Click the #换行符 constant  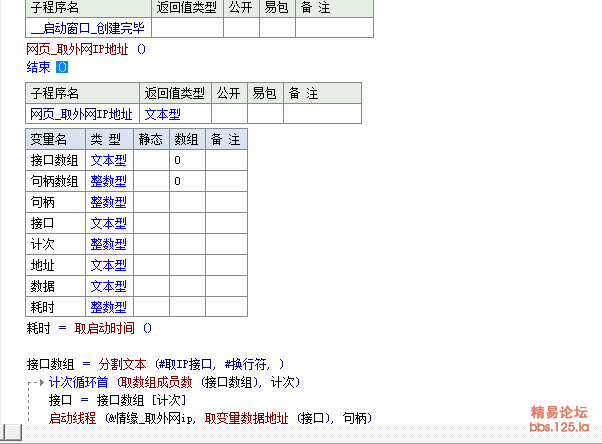coord(245,364)
